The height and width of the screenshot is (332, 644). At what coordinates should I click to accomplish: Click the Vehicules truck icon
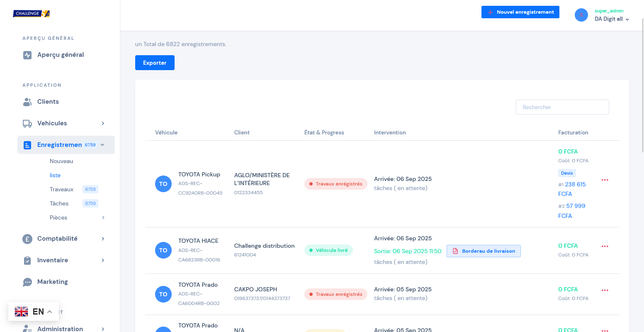27,123
